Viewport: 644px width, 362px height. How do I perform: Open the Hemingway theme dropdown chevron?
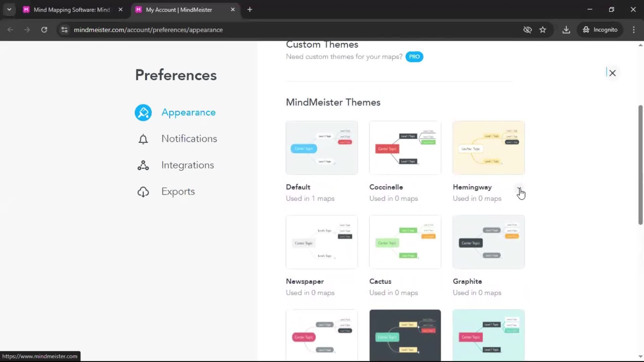tap(519, 188)
